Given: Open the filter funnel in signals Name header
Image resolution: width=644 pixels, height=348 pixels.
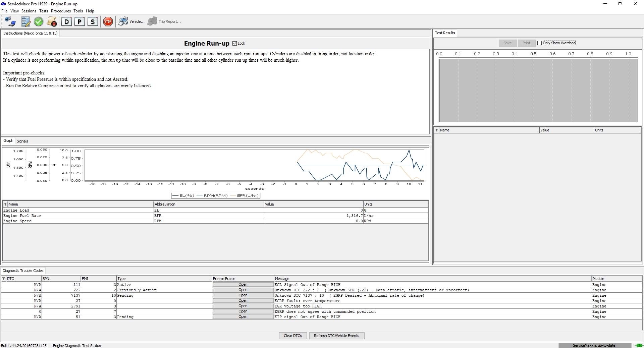Looking at the screenshot, I should 5,204.
